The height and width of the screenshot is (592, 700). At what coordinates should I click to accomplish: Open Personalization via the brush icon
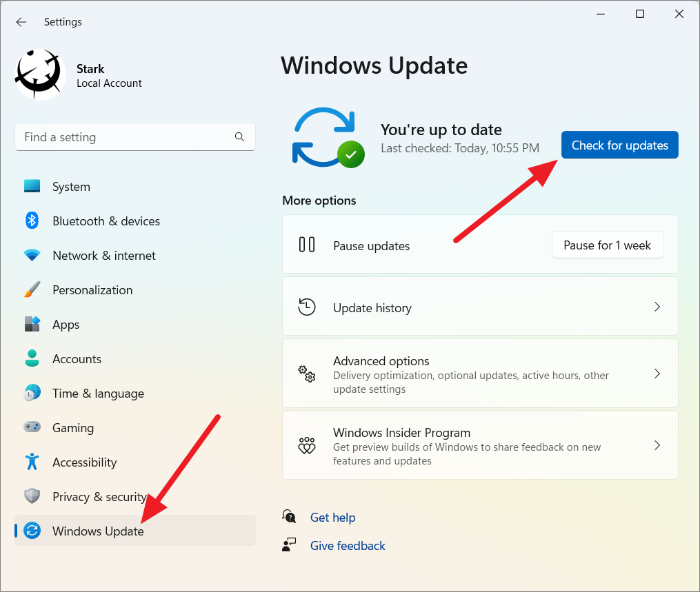coord(32,289)
